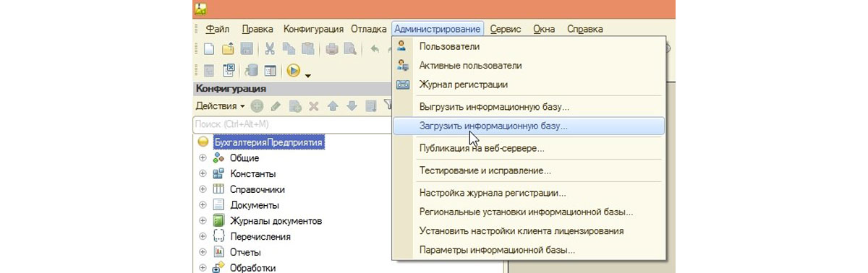Viewport: 868px width, 273px height.
Task: Create a new document via toolbar icon
Action: point(209,49)
